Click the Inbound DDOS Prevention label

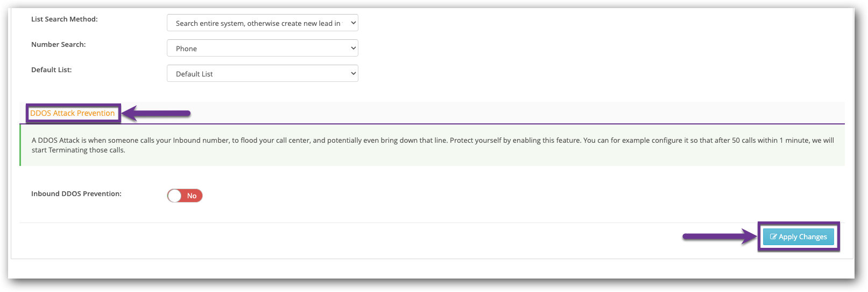pos(76,193)
